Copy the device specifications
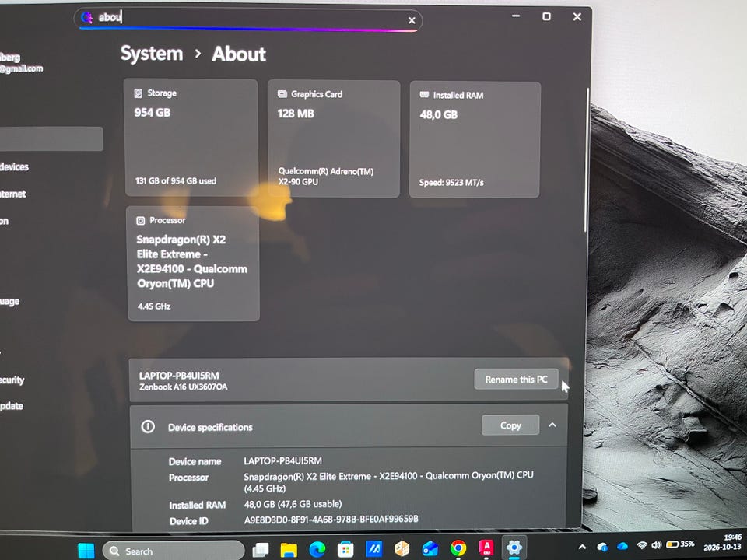Image resolution: width=747 pixels, height=560 pixels. tap(510, 425)
